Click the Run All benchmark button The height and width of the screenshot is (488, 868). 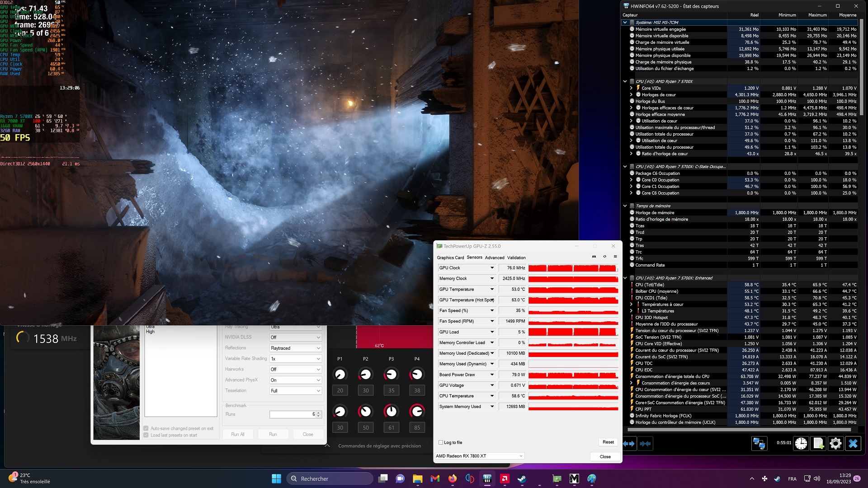click(x=238, y=434)
